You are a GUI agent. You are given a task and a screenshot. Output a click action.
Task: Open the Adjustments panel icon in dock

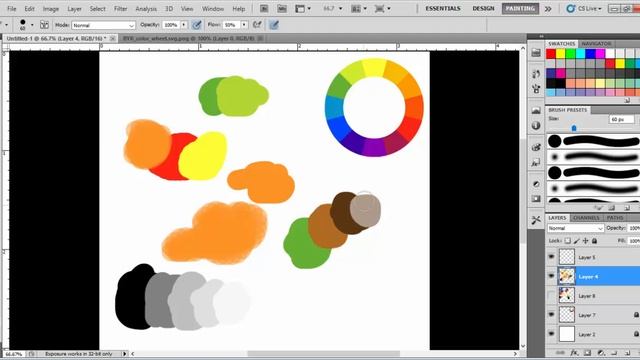[x=536, y=184]
